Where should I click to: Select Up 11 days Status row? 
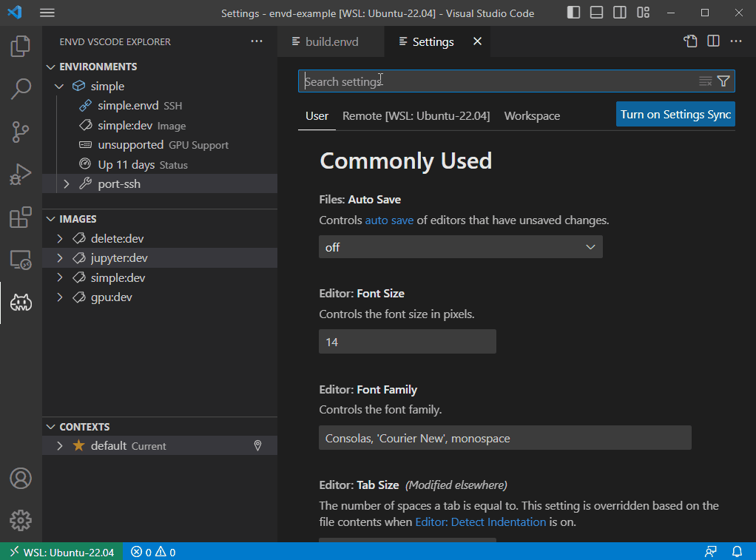160,164
